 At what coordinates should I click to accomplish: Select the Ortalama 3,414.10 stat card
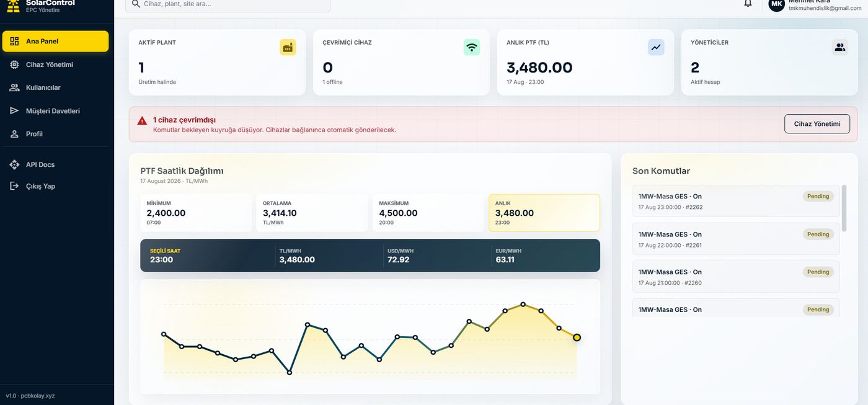point(312,213)
